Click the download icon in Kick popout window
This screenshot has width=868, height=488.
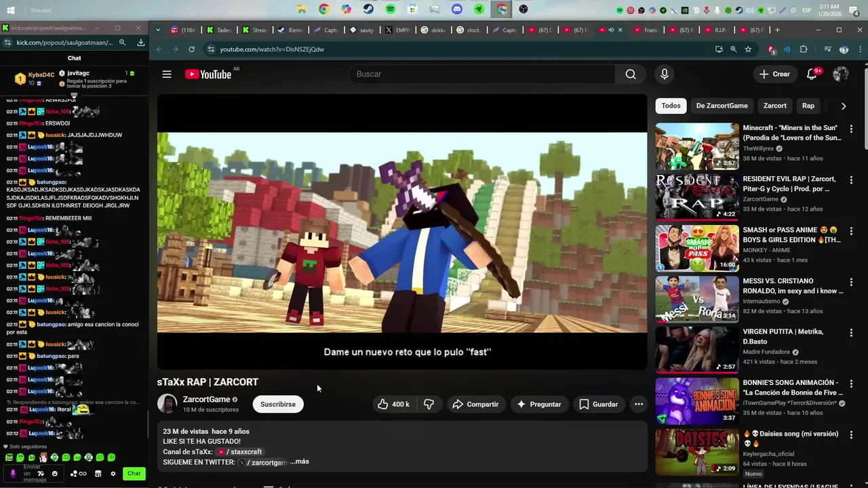coord(141,43)
